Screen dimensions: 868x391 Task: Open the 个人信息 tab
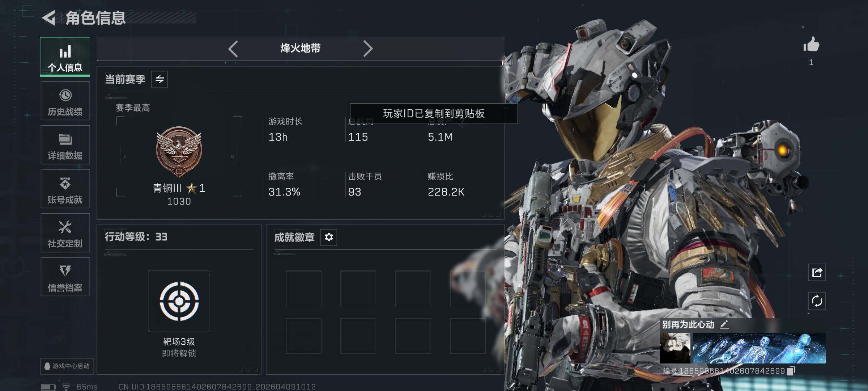click(65, 57)
